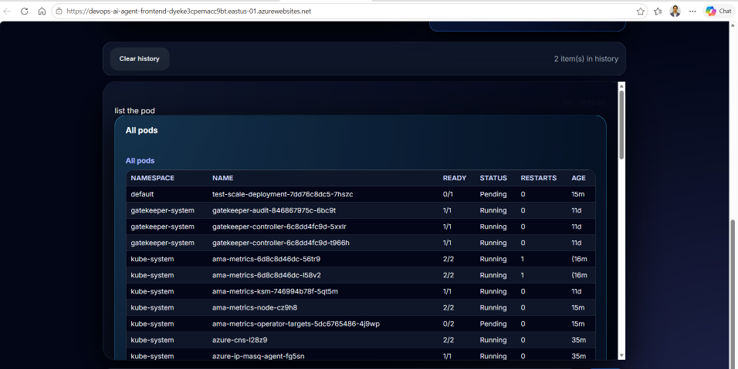Viewport: 738px width, 369px height.
Task: Open the browser profile avatar
Action: point(675,11)
